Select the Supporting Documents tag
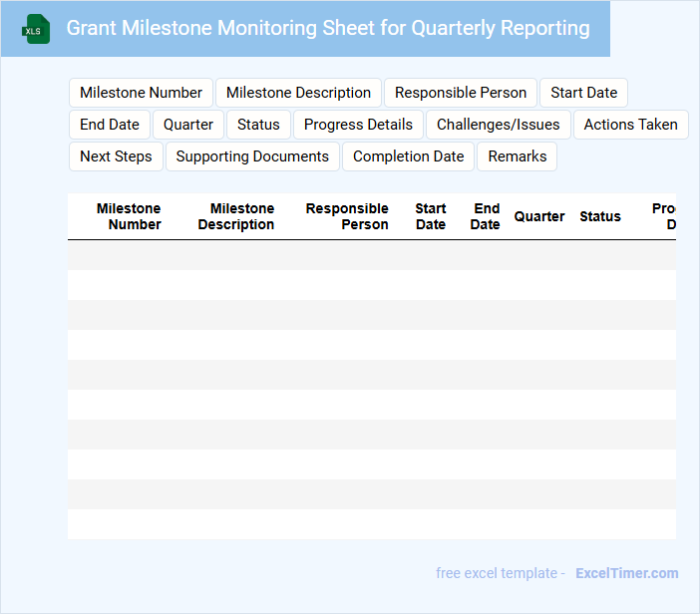The image size is (700, 614). coord(252,156)
